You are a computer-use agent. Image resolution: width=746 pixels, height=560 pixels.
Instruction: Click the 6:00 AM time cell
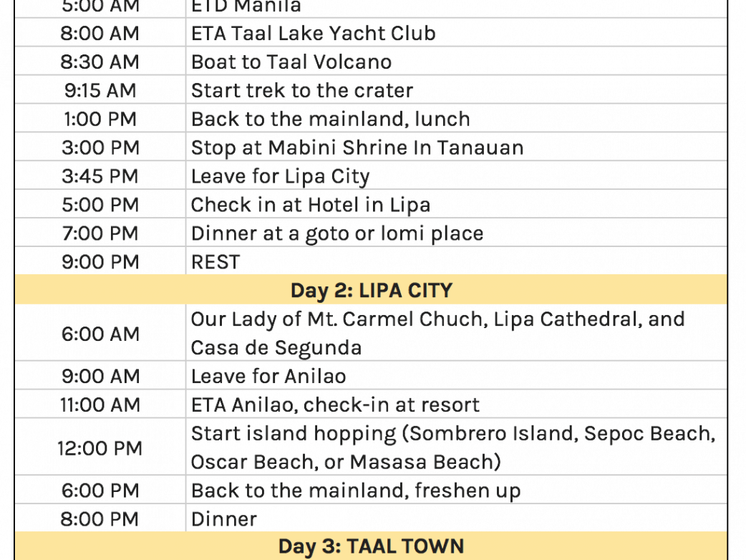[x=100, y=334]
